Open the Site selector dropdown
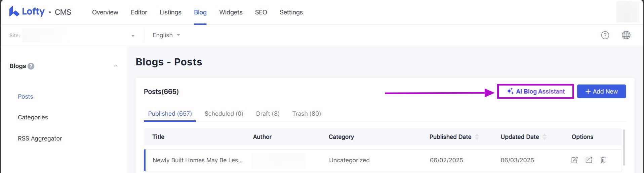Screen dimensions: 644x173 [x=133, y=36]
